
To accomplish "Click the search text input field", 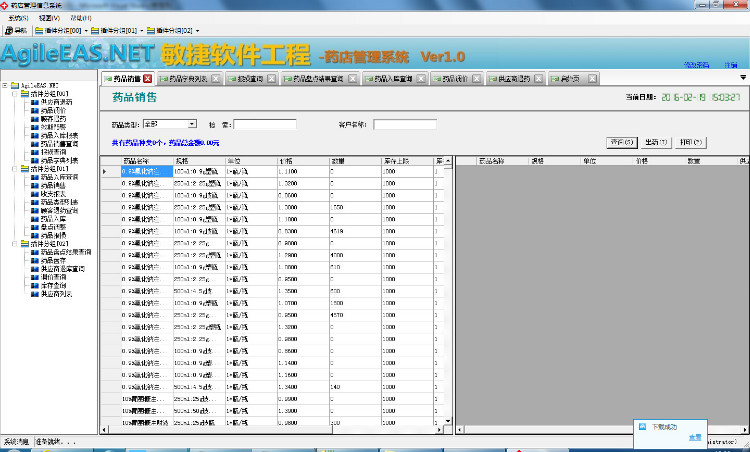I will coord(265,124).
